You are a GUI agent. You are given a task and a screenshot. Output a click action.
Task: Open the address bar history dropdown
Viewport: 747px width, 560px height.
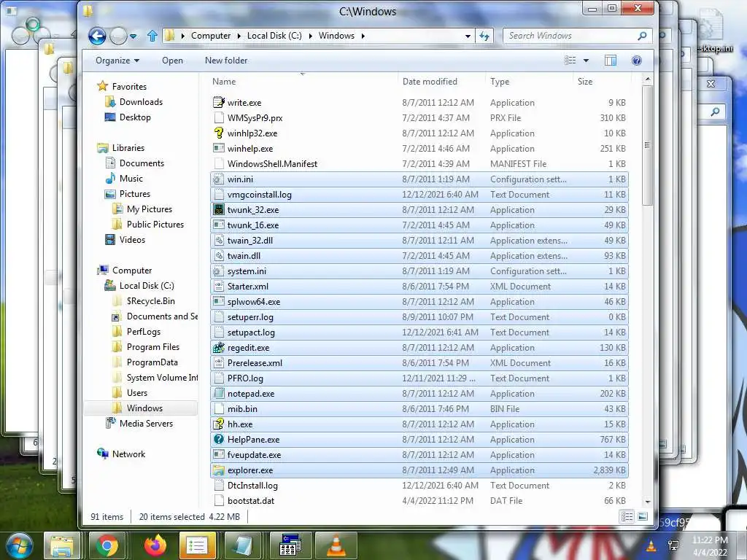(x=468, y=36)
